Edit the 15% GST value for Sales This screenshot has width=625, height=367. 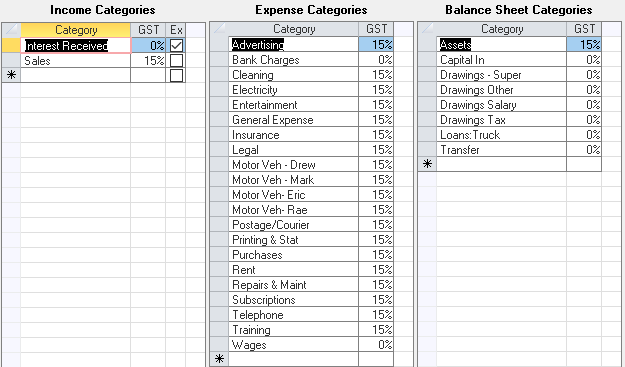click(x=148, y=61)
